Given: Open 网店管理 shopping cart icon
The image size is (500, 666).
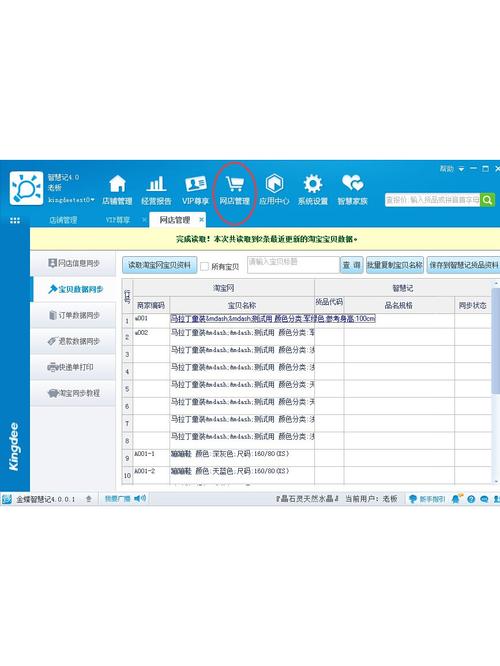Looking at the screenshot, I should click(234, 184).
